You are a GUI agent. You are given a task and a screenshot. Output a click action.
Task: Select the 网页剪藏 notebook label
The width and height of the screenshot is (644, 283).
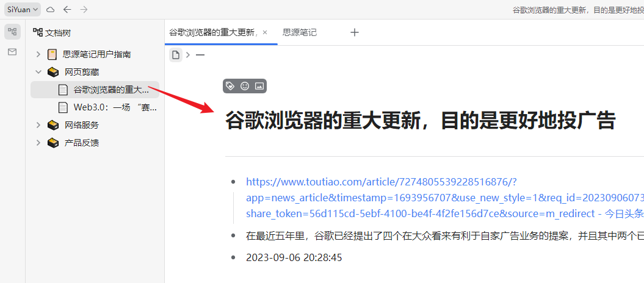click(x=82, y=72)
